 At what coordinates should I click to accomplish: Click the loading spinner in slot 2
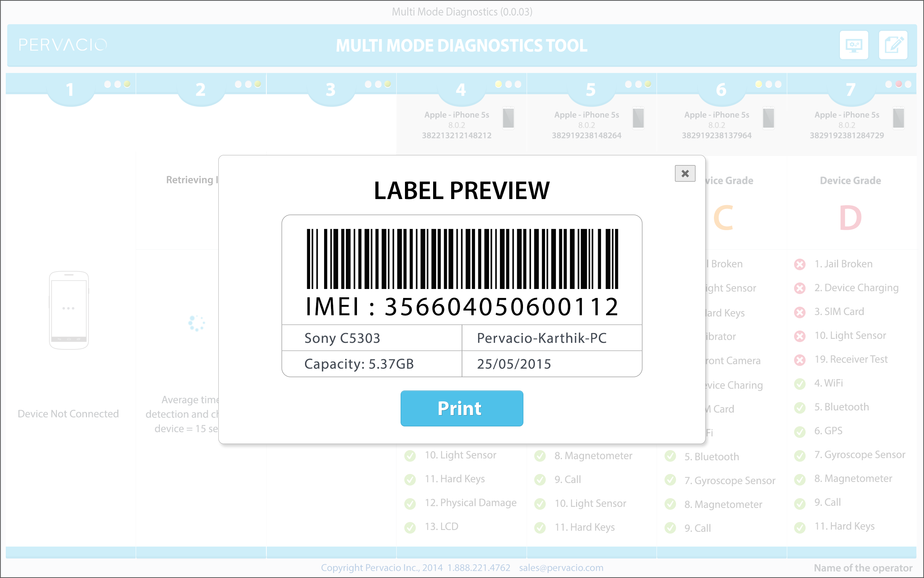197,323
